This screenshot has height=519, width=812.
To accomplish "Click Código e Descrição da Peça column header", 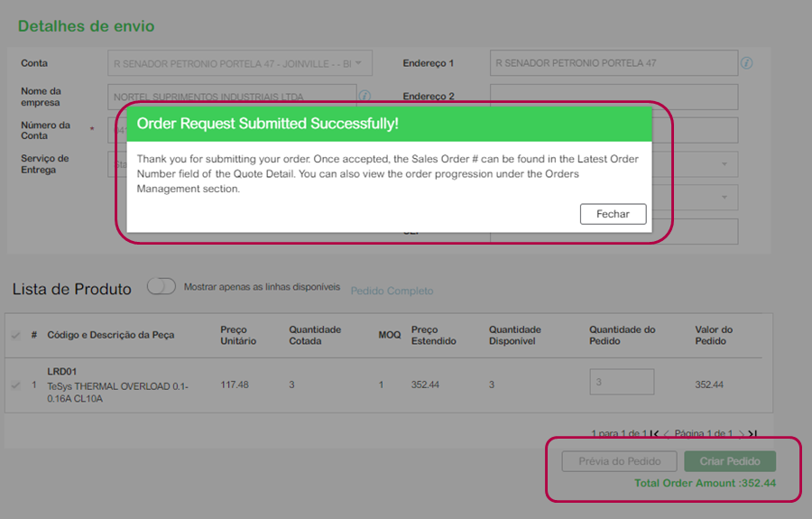I will pos(111,335).
